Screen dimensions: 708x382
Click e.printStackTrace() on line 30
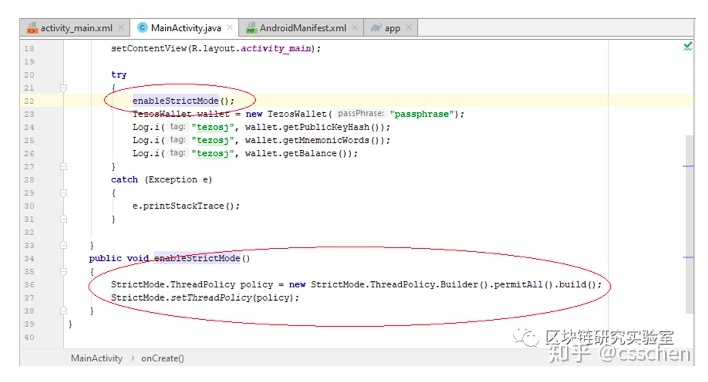pos(186,206)
